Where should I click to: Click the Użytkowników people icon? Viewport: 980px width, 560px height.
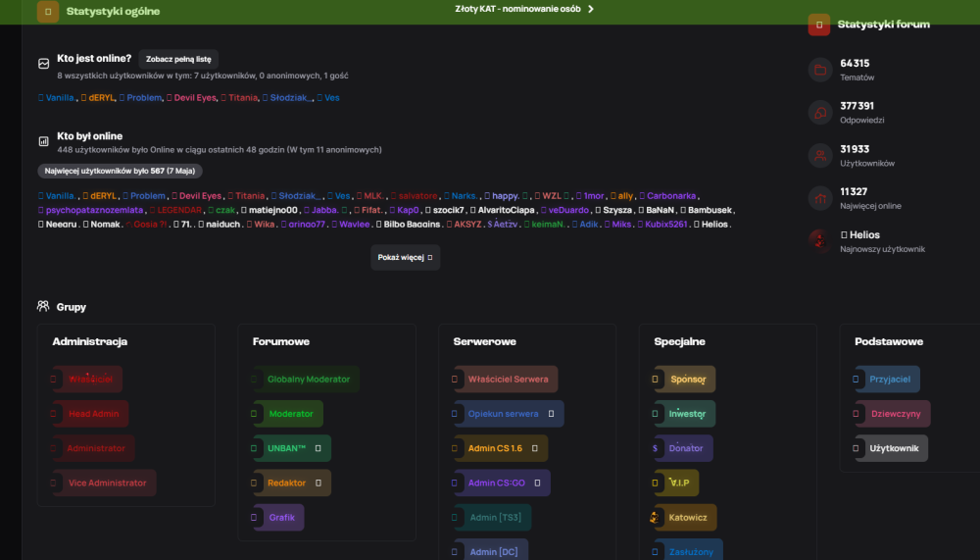[x=820, y=156]
